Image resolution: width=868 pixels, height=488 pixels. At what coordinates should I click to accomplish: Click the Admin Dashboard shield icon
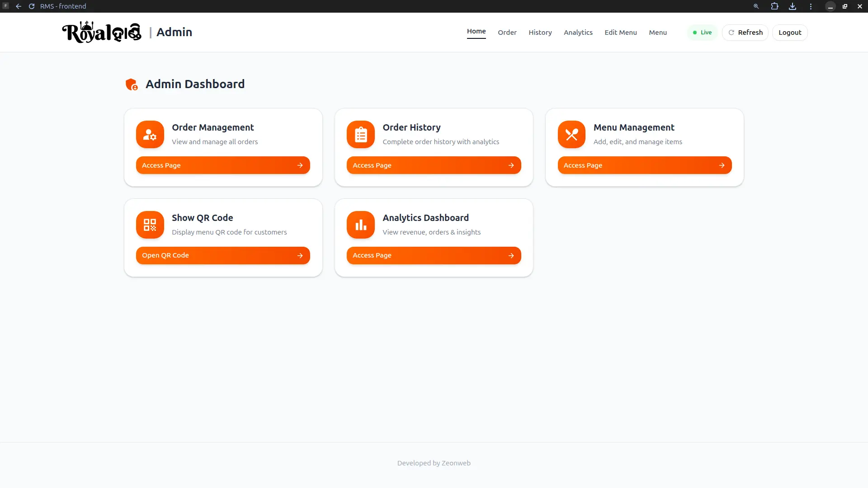click(132, 84)
